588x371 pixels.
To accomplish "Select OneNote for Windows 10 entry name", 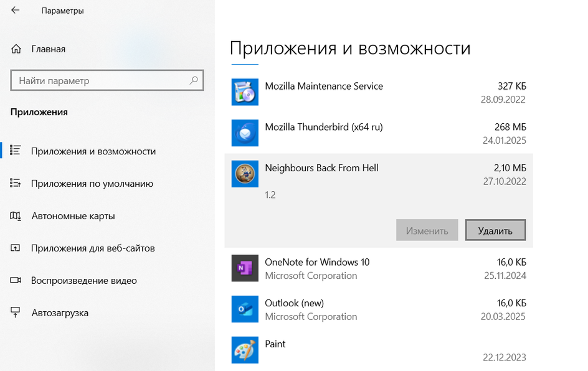I will pos(317,262).
